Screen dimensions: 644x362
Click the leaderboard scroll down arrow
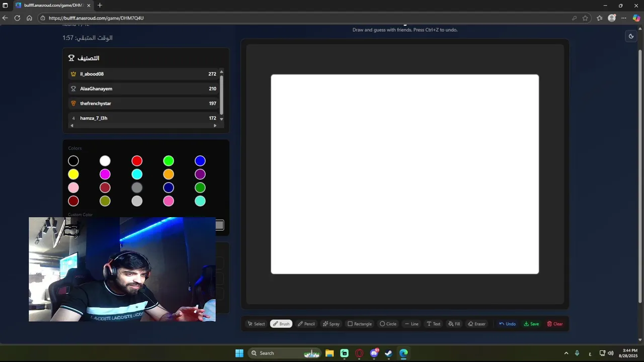pos(221,119)
